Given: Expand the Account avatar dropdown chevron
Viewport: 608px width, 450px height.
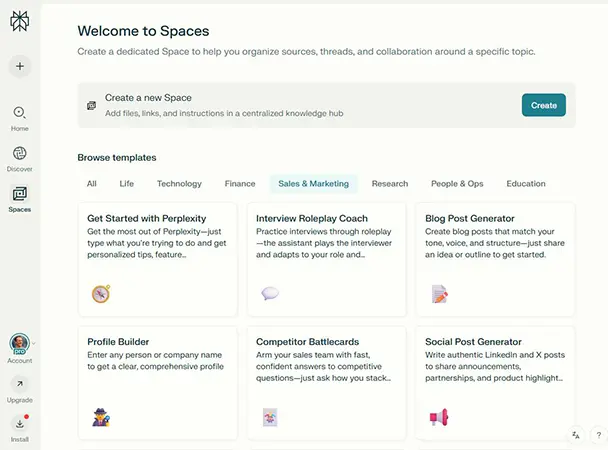Looking at the screenshot, I should click(34, 343).
